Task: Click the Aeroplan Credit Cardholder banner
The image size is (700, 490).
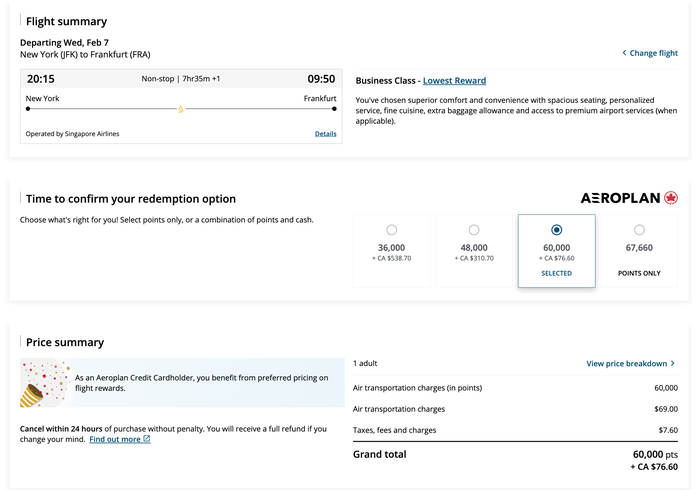Action: (x=182, y=382)
